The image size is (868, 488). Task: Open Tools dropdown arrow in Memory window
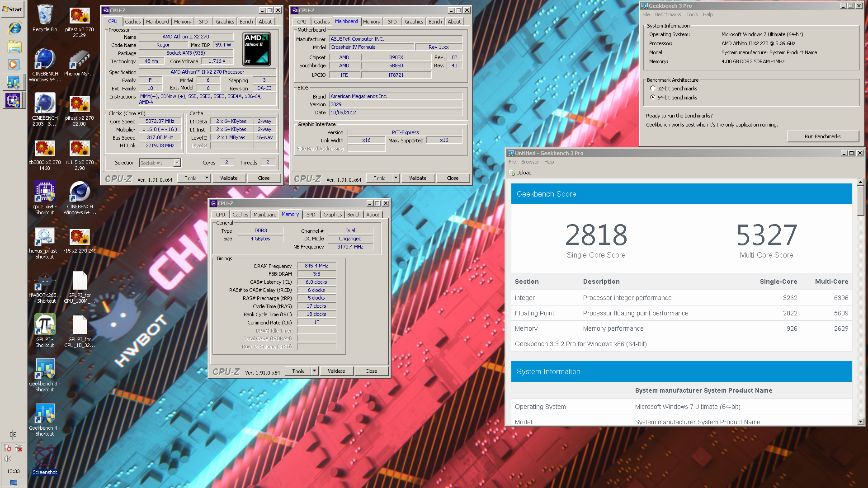315,371
